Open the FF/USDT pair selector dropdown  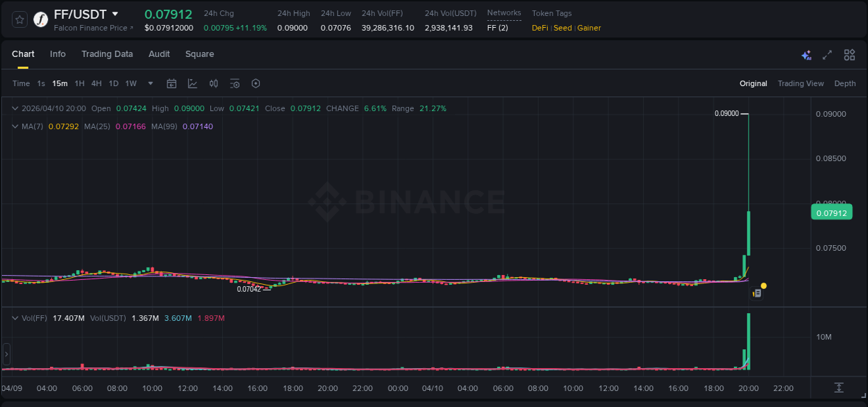pos(115,14)
